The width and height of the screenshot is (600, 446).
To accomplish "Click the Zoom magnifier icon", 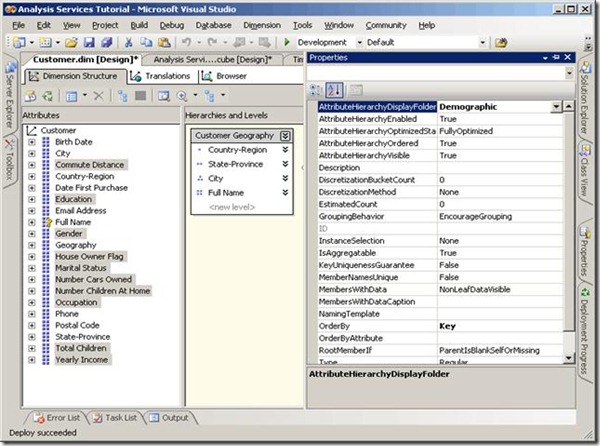I will pyautogui.click(x=183, y=95).
